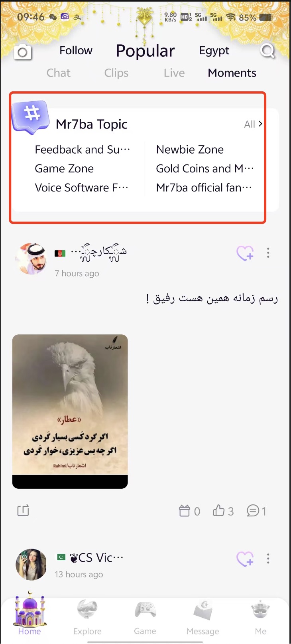Image resolution: width=291 pixels, height=644 pixels.
Task: Go to Explore in bottom navigation
Action: pos(87,617)
